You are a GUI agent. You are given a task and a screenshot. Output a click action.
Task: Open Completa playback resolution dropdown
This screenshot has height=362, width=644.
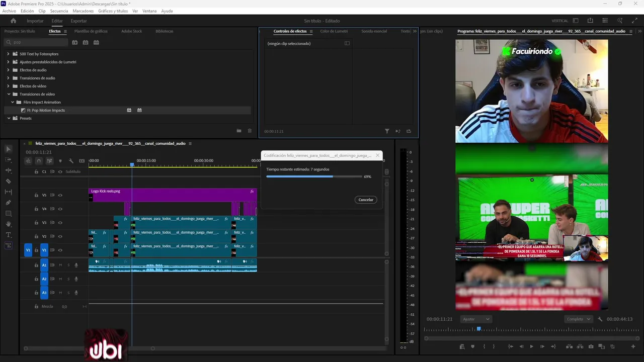pos(579,319)
